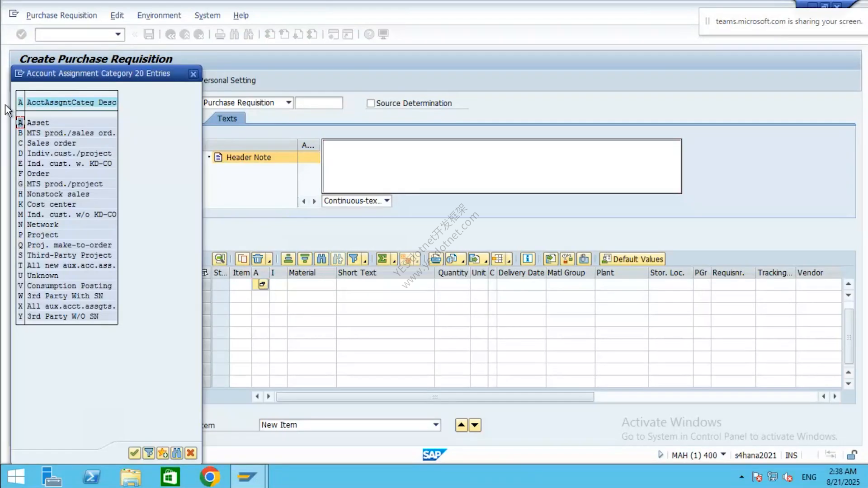Click the binoculars Find icon in the popup
868x488 pixels.
click(177, 453)
